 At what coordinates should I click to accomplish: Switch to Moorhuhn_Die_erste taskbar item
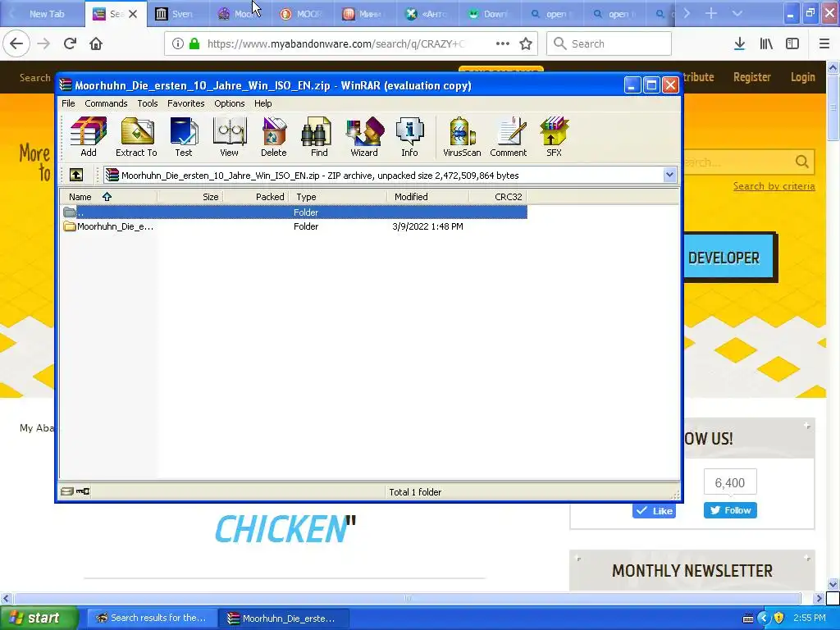click(x=283, y=619)
